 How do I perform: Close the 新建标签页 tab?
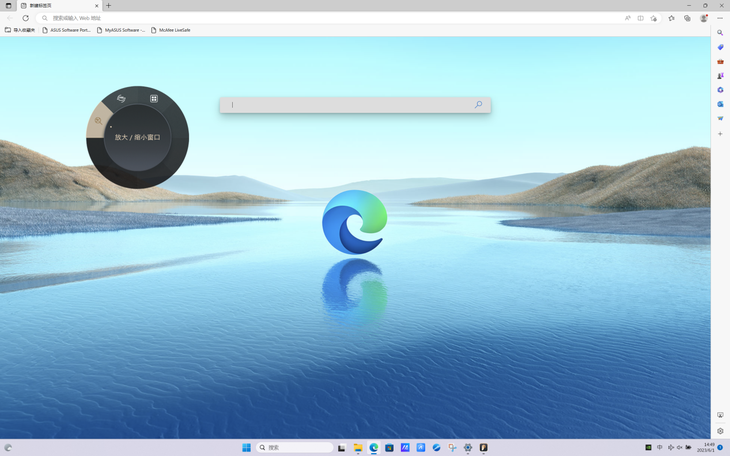point(97,6)
